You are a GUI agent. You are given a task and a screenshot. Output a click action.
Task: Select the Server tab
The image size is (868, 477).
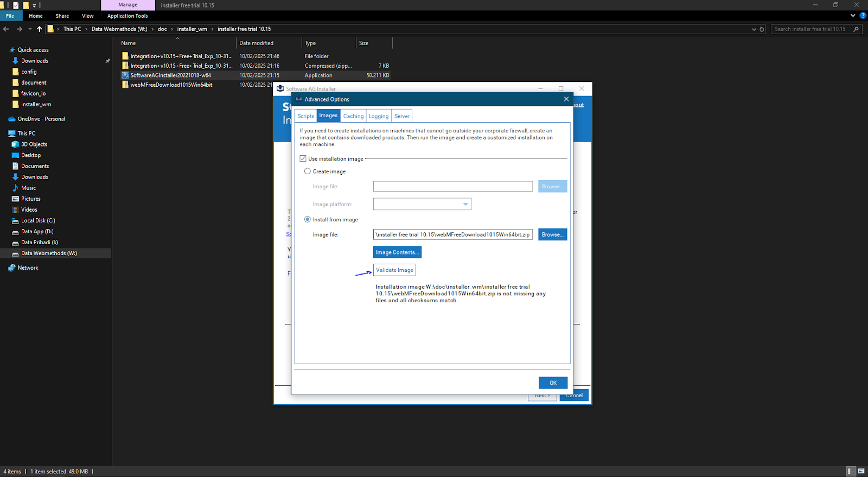[402, 116]
